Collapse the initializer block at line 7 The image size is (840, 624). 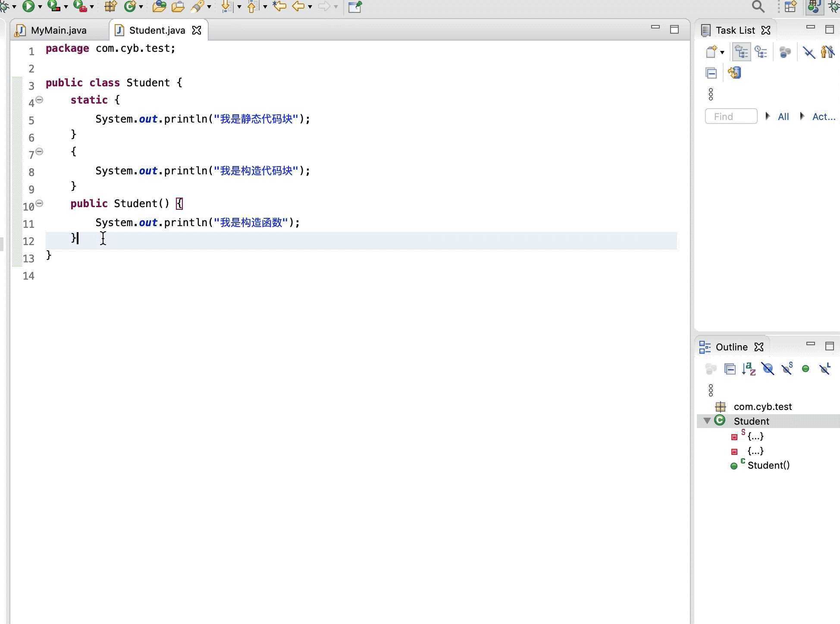coord(39,151)
